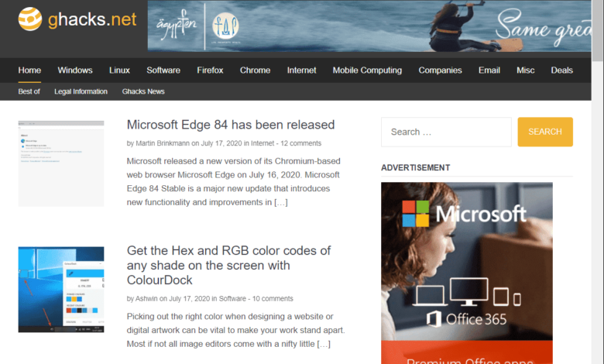
Task: Open Software category link in ColourDock article
Action: click(232, 298)
